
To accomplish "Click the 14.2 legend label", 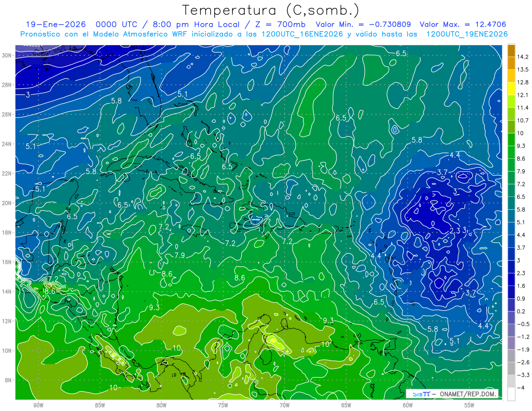I will click(524, 57).
